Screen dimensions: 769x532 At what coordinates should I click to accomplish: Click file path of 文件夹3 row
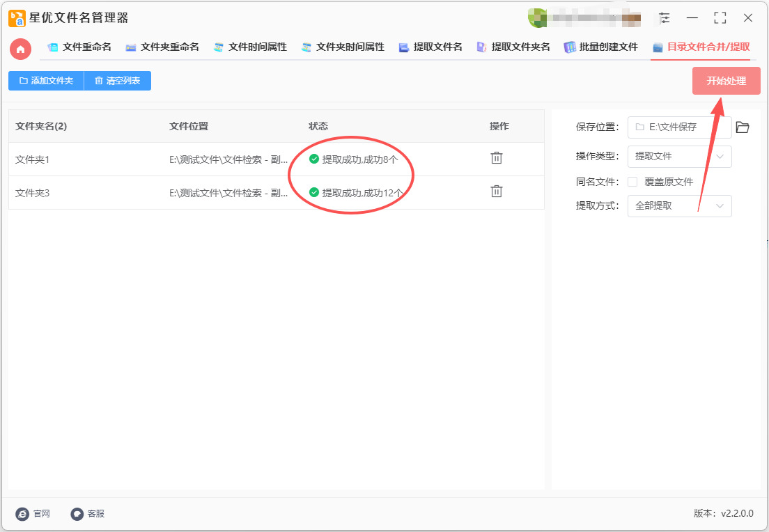coord(228,193)
